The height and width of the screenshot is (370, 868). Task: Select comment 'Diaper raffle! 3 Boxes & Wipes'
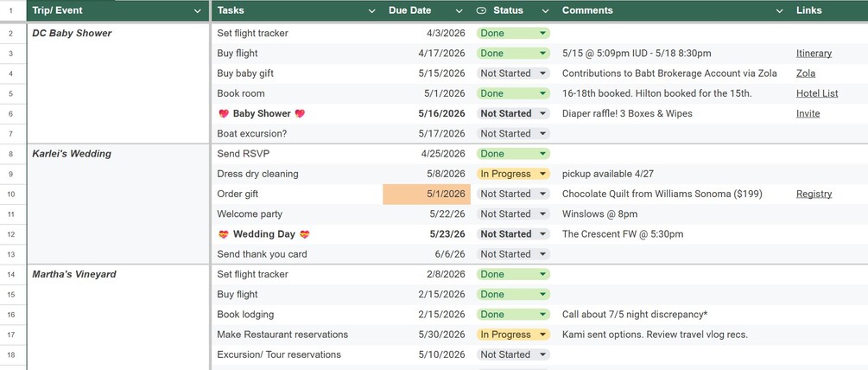627,113
